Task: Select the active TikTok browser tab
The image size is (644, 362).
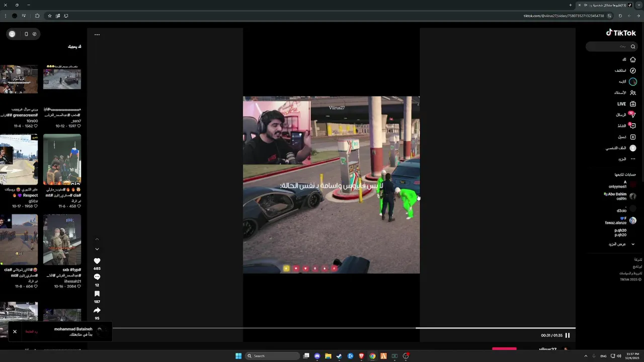Action: [604, 5]
